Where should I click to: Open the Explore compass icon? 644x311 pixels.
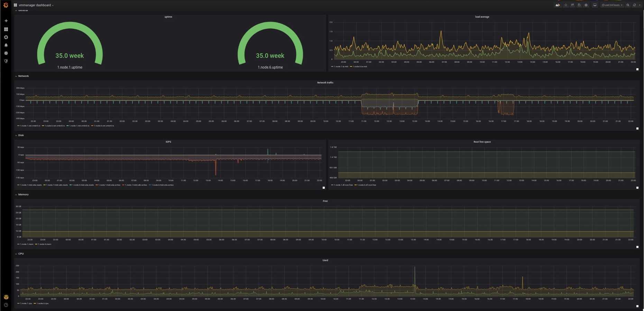pos(6,37)
